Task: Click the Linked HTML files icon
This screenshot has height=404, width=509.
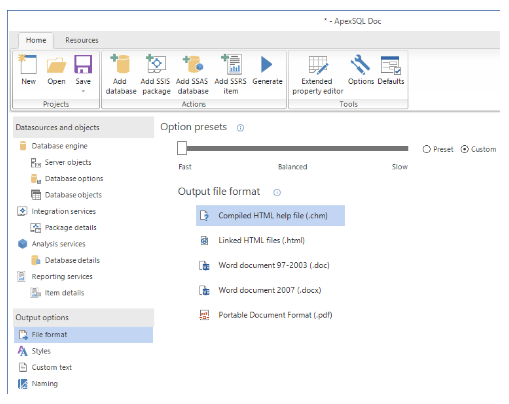Action: 204,240
